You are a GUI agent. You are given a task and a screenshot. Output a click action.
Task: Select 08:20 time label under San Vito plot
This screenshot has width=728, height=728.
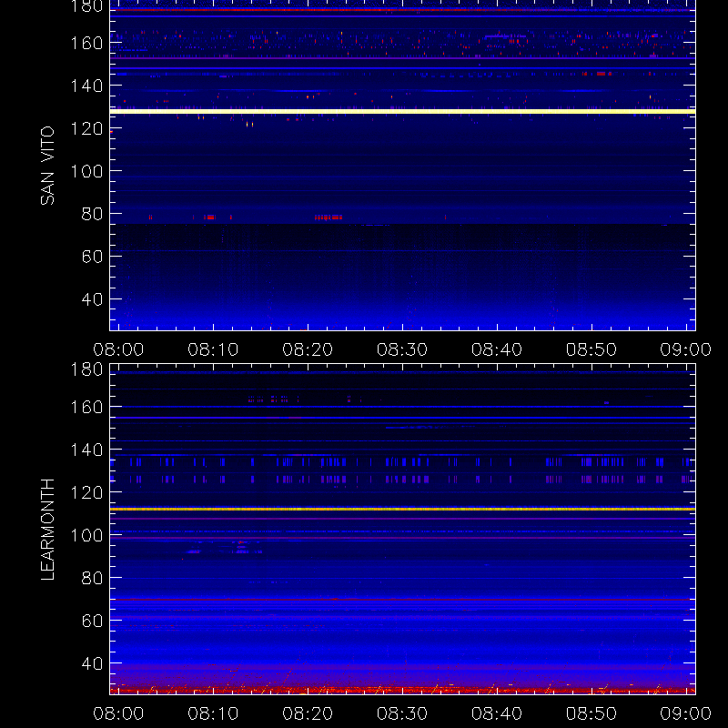coord(308,349)
